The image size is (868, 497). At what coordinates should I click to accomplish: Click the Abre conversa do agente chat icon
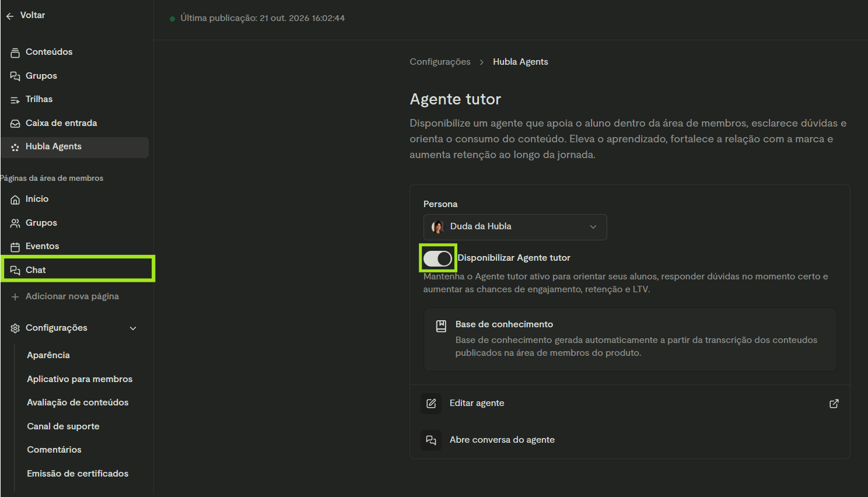tap(431, 440)
